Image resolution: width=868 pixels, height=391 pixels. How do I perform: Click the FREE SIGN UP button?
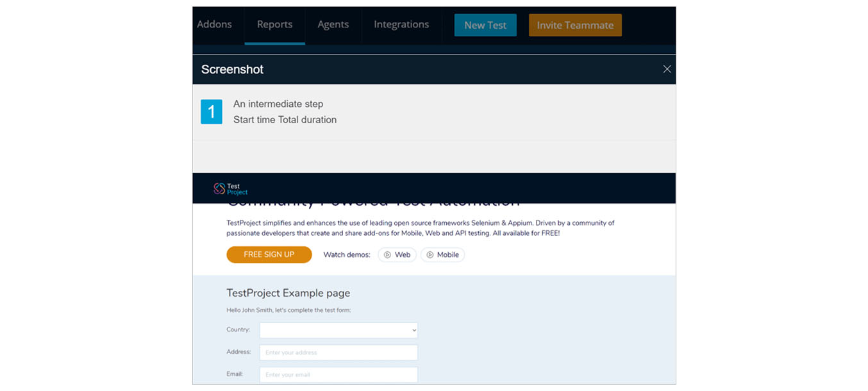[269, 254]
